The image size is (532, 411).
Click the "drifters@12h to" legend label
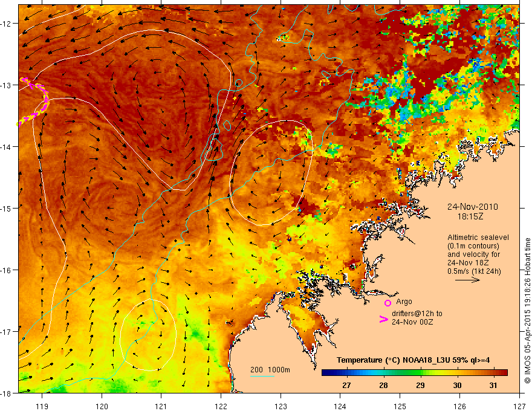click(x=417, y=313)
